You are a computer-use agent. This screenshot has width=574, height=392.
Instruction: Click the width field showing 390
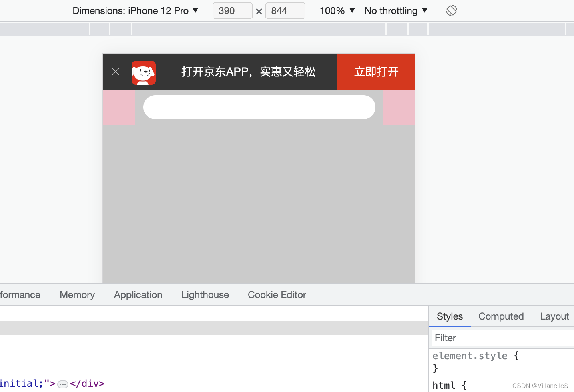pyautogui.click(x=232, y=11)
